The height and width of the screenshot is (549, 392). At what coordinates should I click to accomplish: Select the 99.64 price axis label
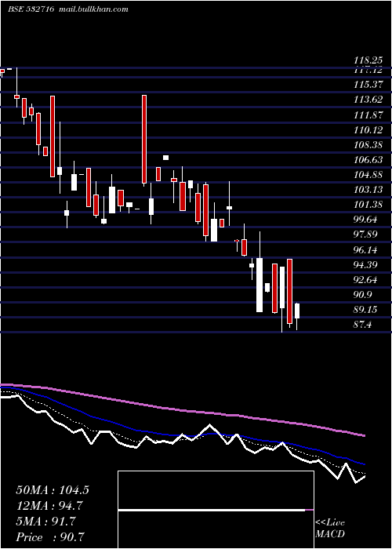pyautogui.click(x=365, y=220)
